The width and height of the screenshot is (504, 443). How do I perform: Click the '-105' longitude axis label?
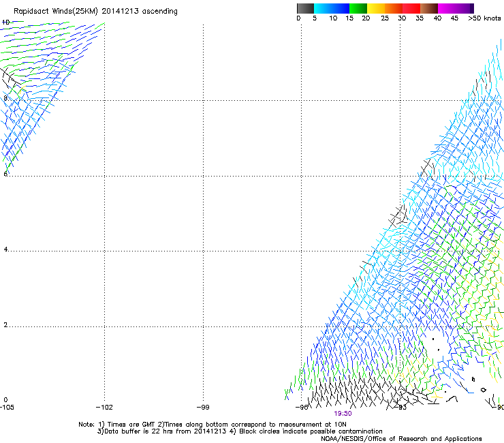point(7,408)
